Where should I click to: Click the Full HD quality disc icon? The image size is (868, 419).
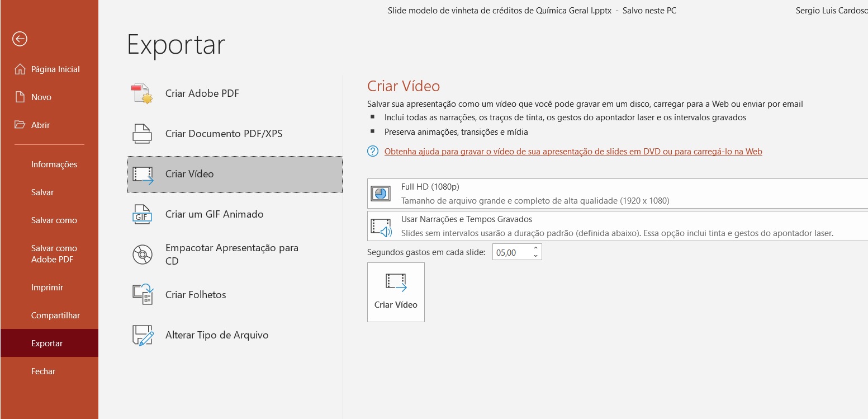(381, 194)
